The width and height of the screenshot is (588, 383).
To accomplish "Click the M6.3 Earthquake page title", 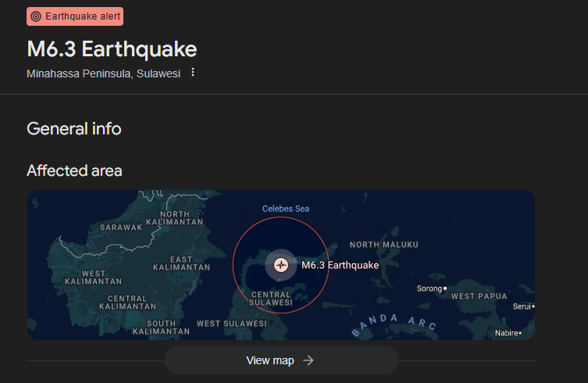I will 112,49.
